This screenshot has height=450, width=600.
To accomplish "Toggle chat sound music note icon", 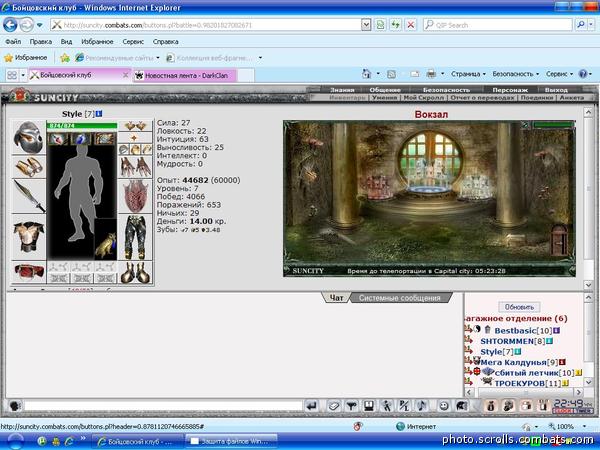I will point(422,406).
